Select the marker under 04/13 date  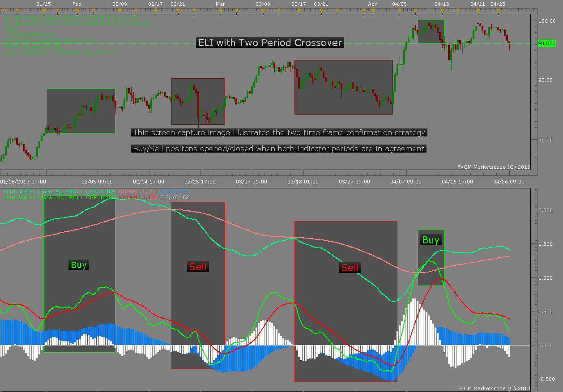[442, 10]
